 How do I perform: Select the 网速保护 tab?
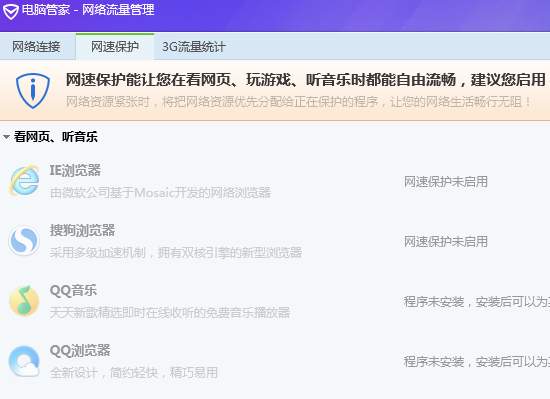(115, 47)
